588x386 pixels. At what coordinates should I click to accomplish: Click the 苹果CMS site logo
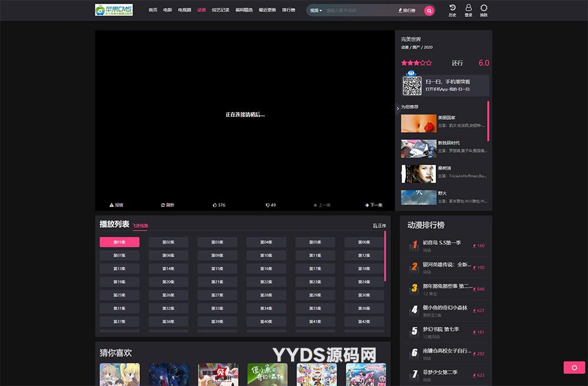click(x=115, y=9)
